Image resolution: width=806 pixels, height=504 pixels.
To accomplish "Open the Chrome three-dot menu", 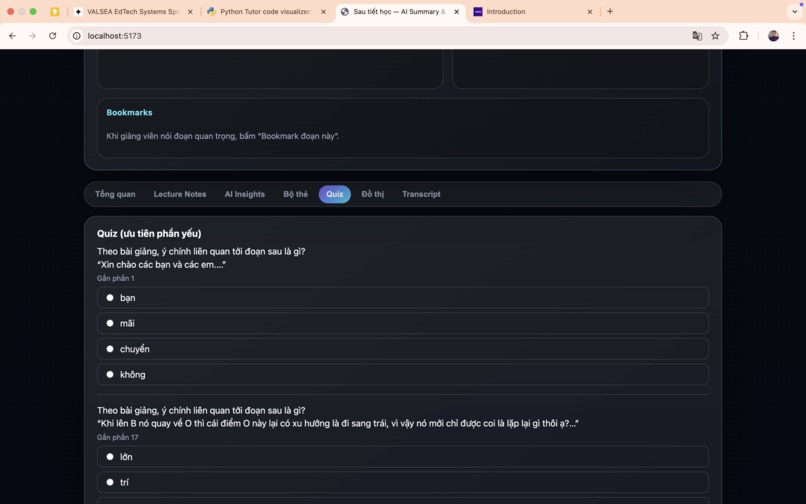I will [794, 36].
